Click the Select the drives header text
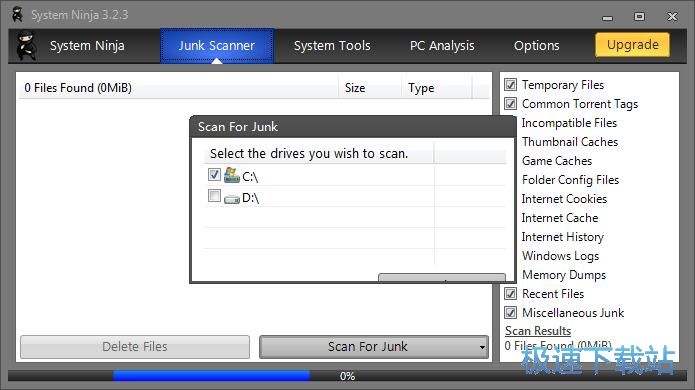Viewport: 695px width, 390px height. [x=308, y=154]
